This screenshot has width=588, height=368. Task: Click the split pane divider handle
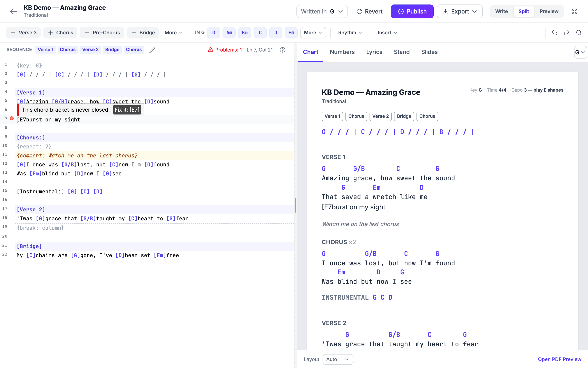[x=296, y=205]
